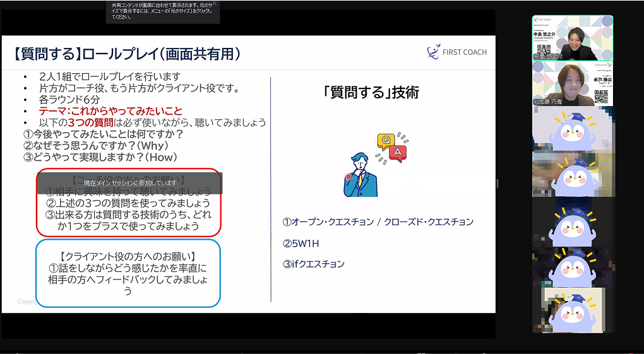Click the QR code in 加藤 巧海's video
644x354 pixels.
pos(601,97)
